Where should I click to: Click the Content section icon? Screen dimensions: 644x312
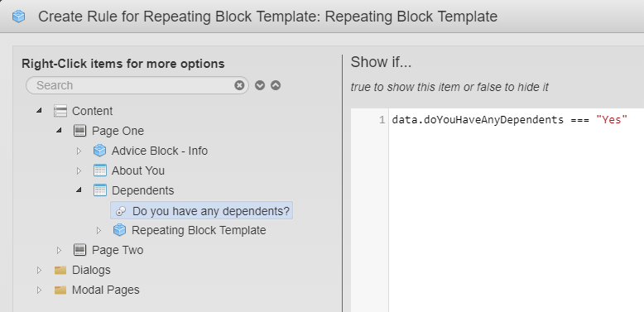60,111
